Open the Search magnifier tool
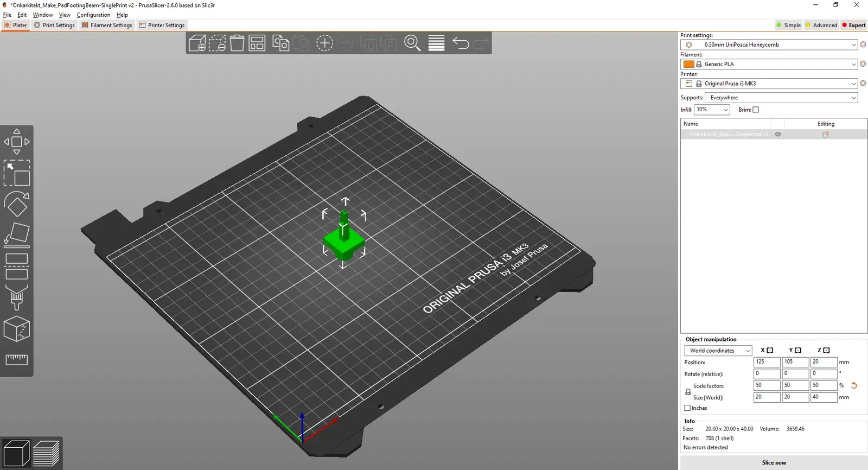 (412, 43)
